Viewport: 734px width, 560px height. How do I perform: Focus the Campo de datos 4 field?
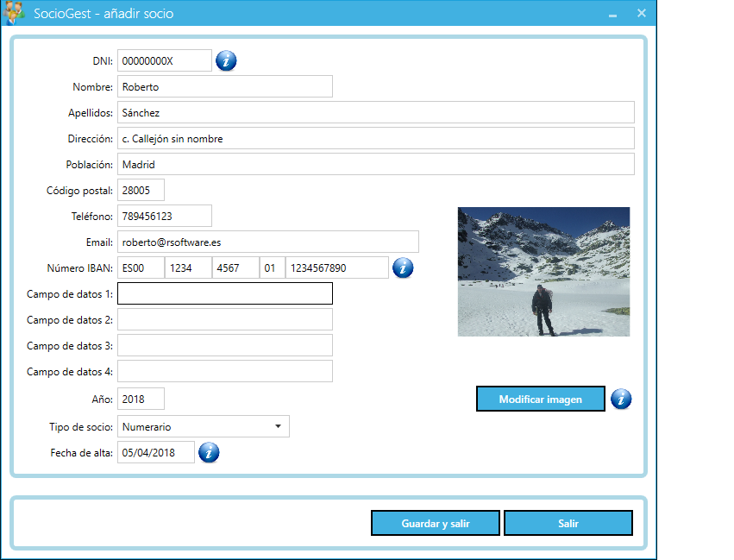225,371
